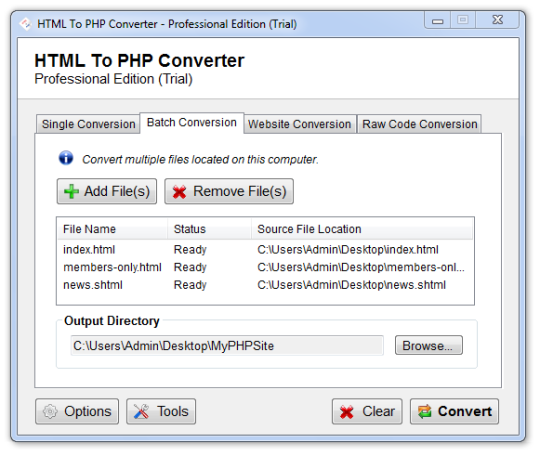
Task: Select the Batch Conversion tab
Action: click(x=192, y=123)
